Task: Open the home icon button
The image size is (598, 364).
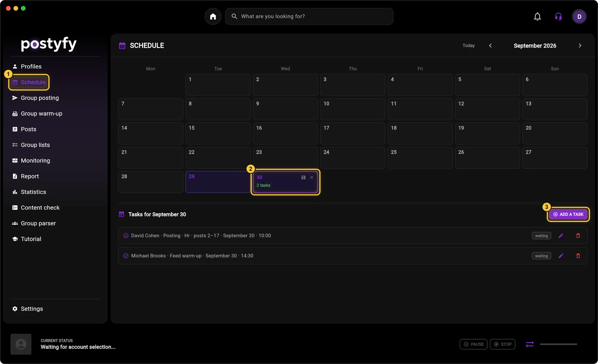Action: (x=213, y=16)
